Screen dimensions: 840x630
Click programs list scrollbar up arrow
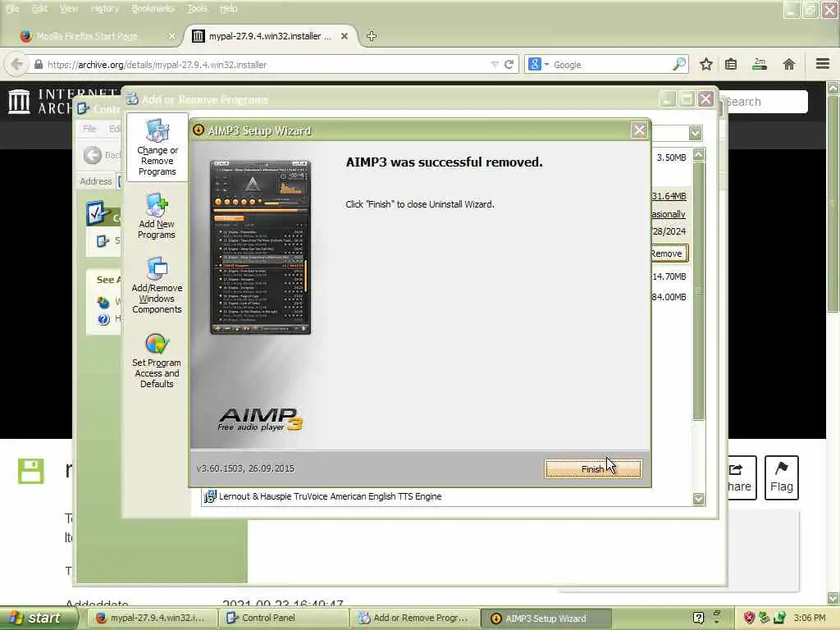[x=699, y=155]
